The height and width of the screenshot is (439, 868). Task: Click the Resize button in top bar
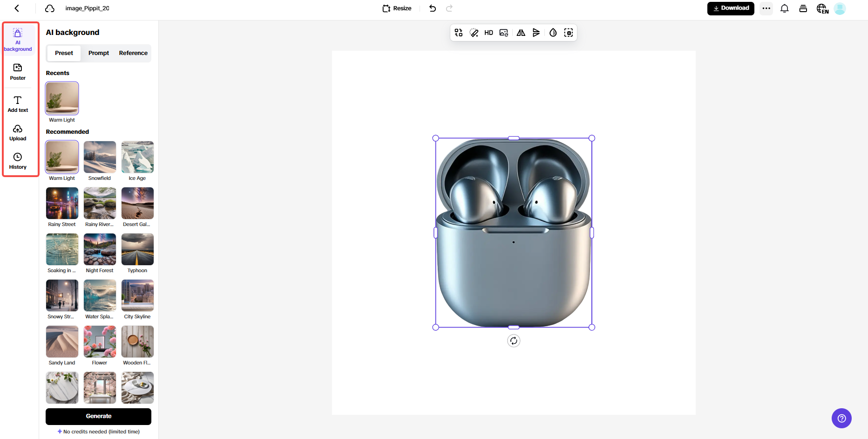pos(397,8)
